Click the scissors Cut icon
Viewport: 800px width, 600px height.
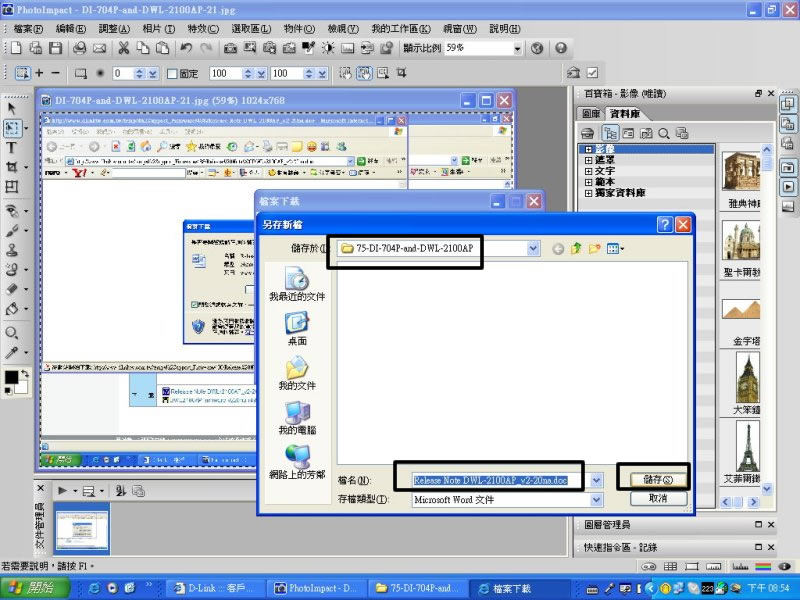[123, 48]
